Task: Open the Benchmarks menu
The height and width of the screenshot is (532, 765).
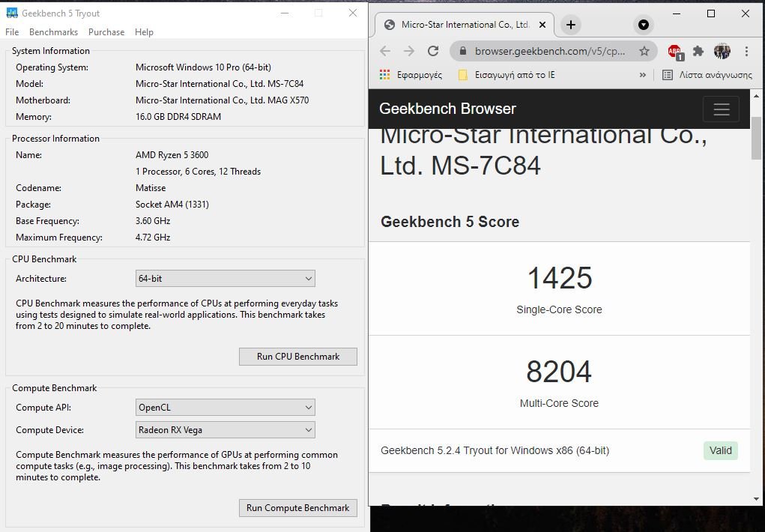Action: tap(53, 32)
